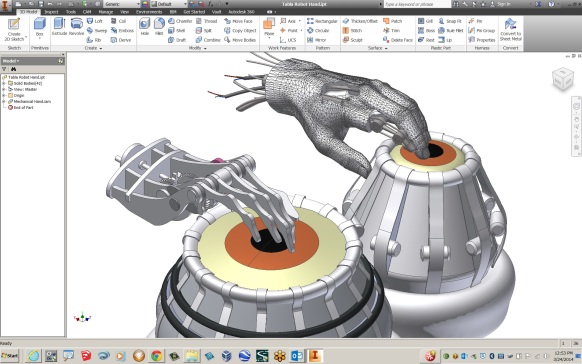Click the Sign In link
The height and width of the screenshot is (364, 582).
click(x=503, y=4)
